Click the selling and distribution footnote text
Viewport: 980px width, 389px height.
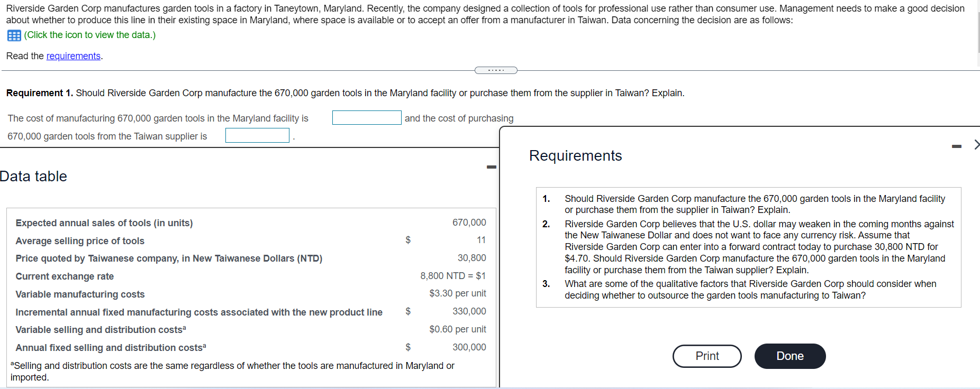tap(232, 372)
